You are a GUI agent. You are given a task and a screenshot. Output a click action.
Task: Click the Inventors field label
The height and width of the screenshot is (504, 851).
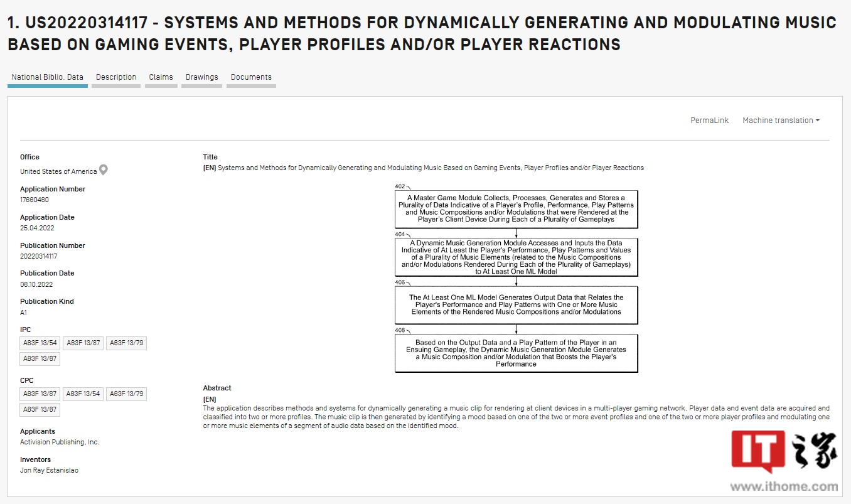click(35, 459)
